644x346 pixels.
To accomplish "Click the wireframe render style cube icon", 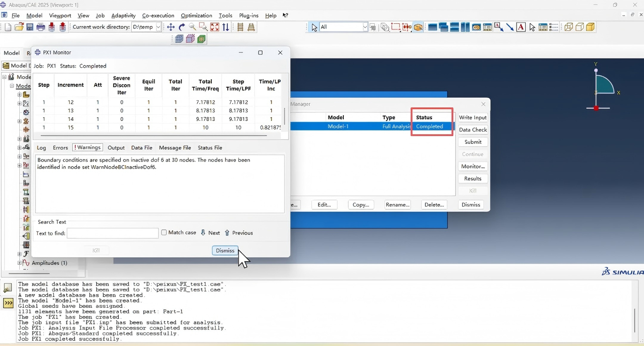I will coord(569,27).
